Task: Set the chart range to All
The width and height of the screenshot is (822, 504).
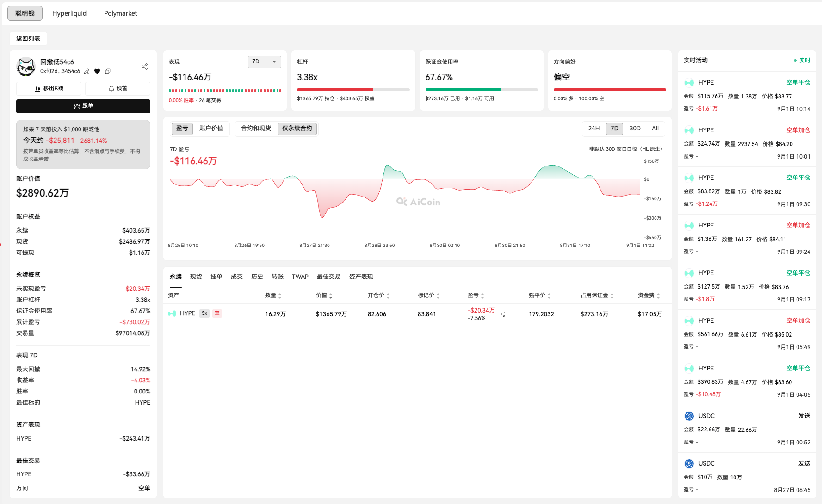Action: click(x=655, y=129)
